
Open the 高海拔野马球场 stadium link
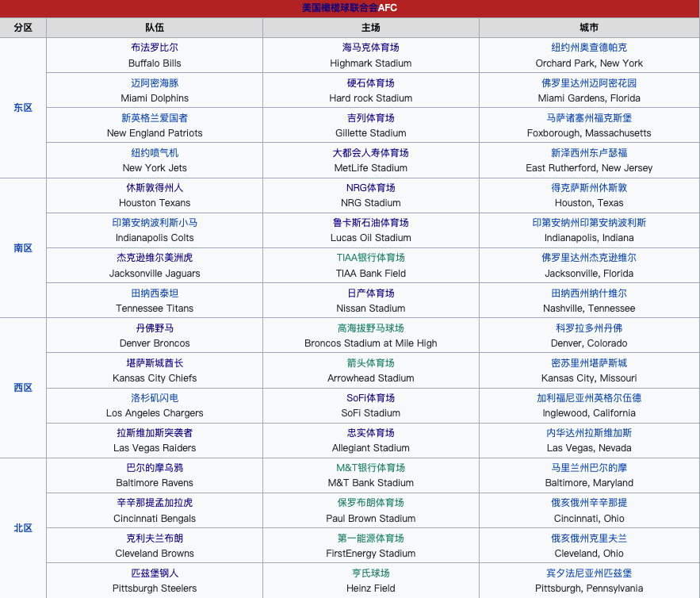(370, 328)
